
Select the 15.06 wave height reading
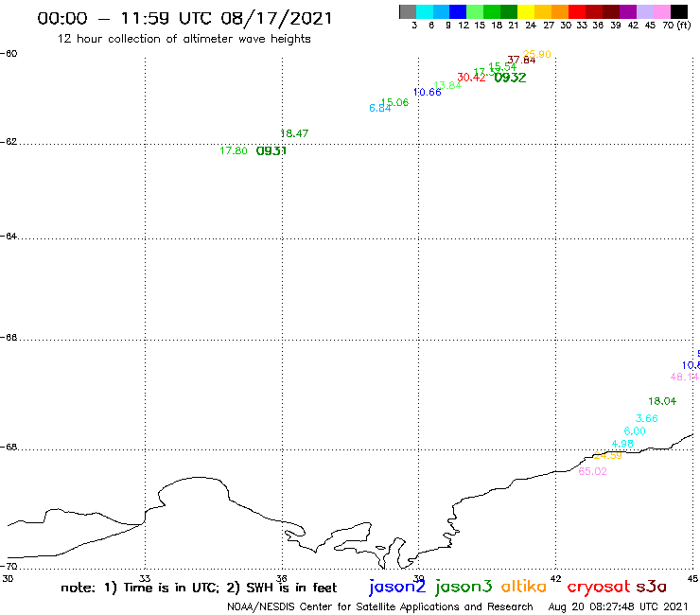click(x=394, y=103)
